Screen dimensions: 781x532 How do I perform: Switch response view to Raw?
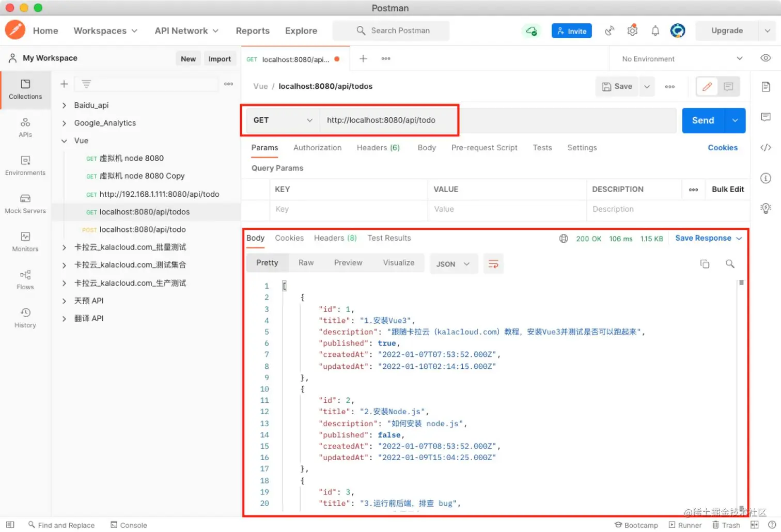[x=306, y=263]
